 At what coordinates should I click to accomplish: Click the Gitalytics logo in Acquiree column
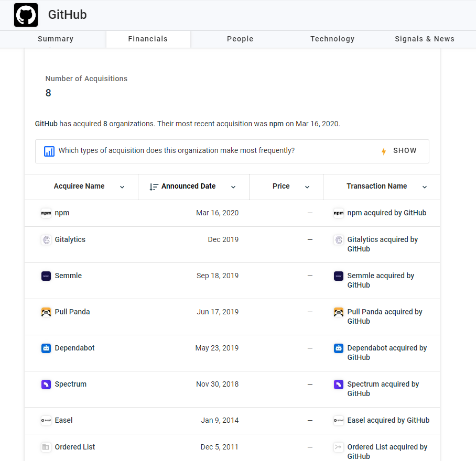46,239
